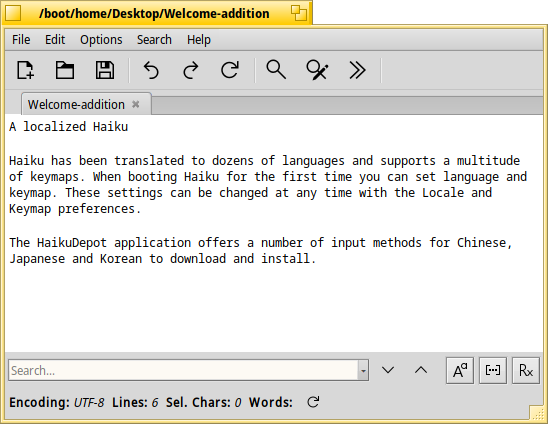This screenshot has width=548, height=424.
Task: Click into the Search input field
Action: (x=183, y=371)
